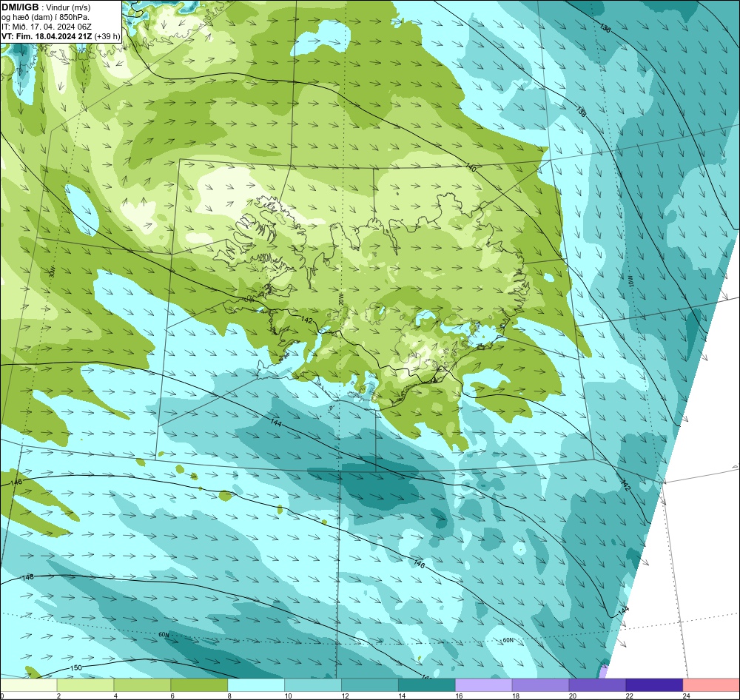Click legend tick label '16'
Viewport: 740px width, 700px height.
tap(460, 696)
